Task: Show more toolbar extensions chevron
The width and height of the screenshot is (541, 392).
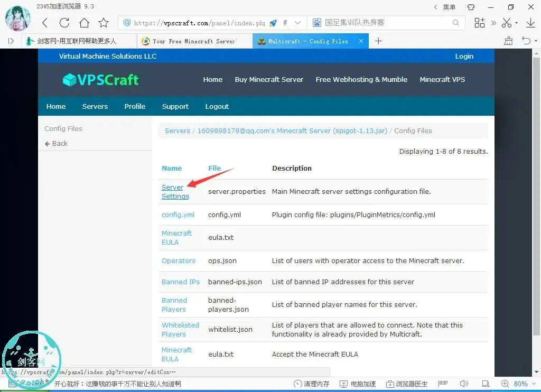Action: tap(494, 23)
